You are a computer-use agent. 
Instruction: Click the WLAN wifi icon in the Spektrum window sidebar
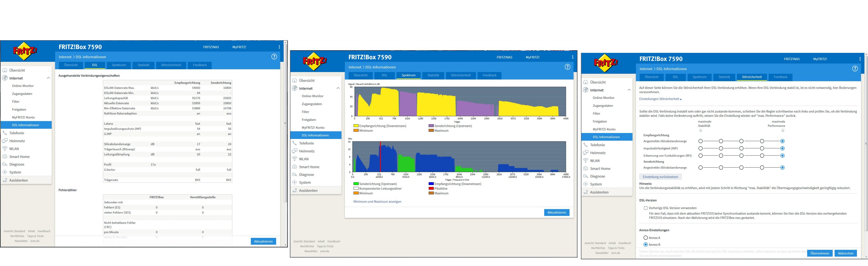(295, 159)
